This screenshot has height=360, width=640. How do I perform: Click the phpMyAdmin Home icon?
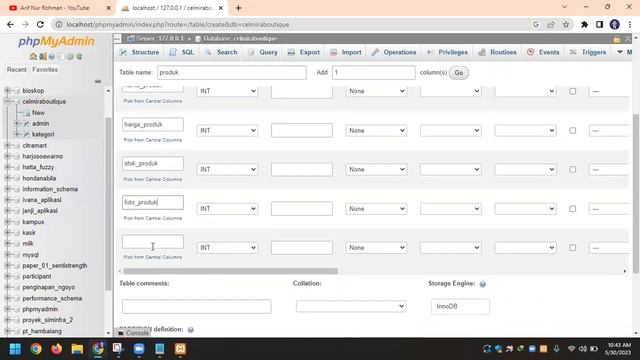pos(33,56)
